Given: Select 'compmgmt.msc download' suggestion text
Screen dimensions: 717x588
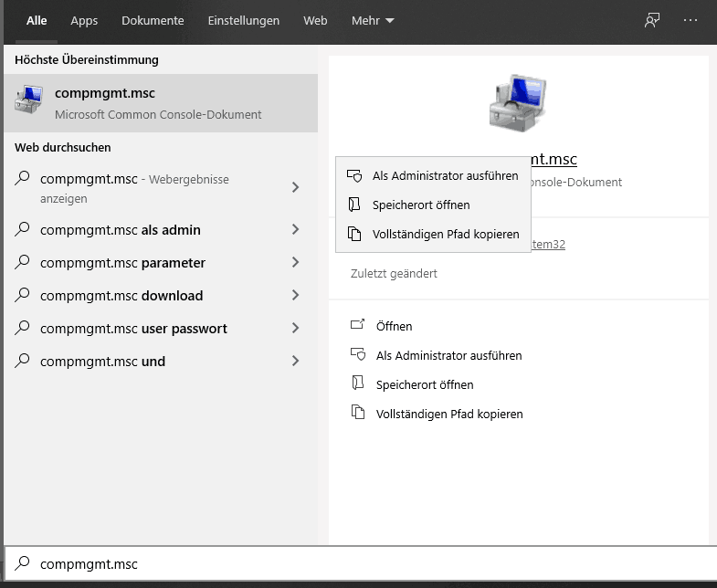Looking at the screenshot, I should (121, 296).
